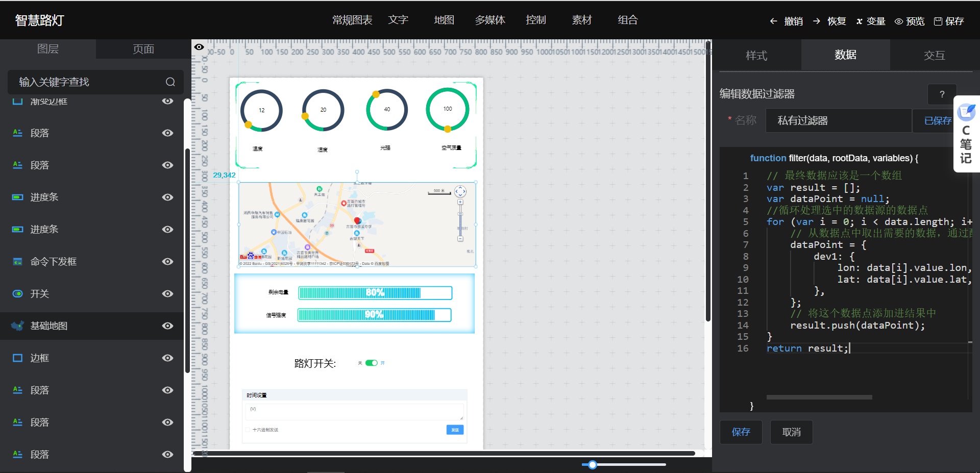
Task: Hide the 基础地图 layer
Action: (167, 326)
